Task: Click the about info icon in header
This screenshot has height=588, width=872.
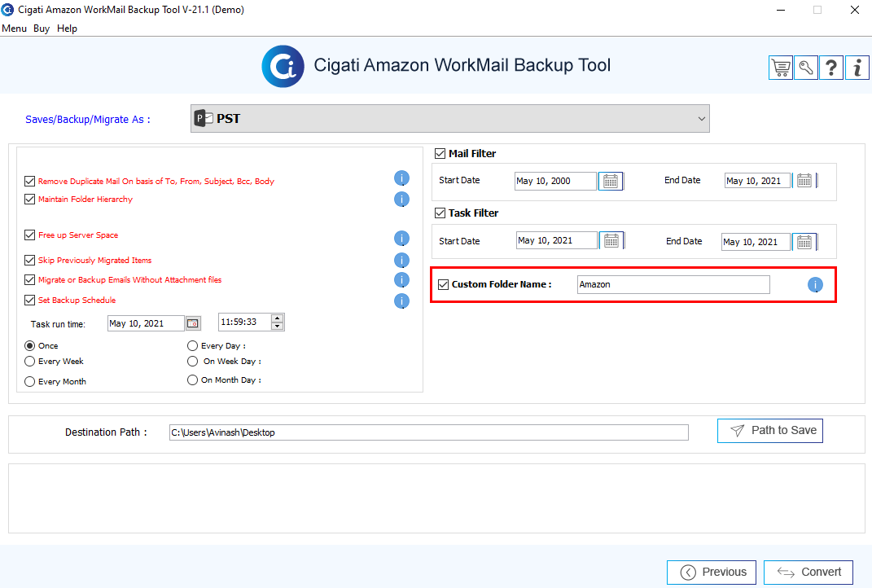Action: tap(857, 68)
